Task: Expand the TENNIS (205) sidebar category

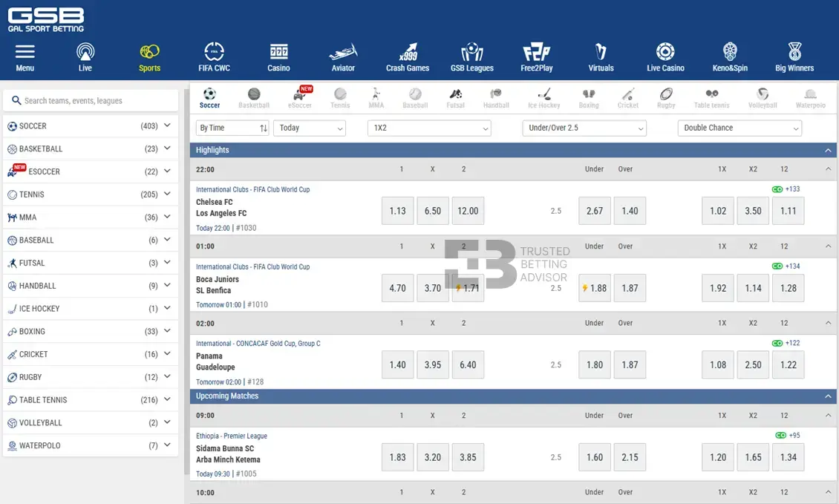Action: (91, 194)
